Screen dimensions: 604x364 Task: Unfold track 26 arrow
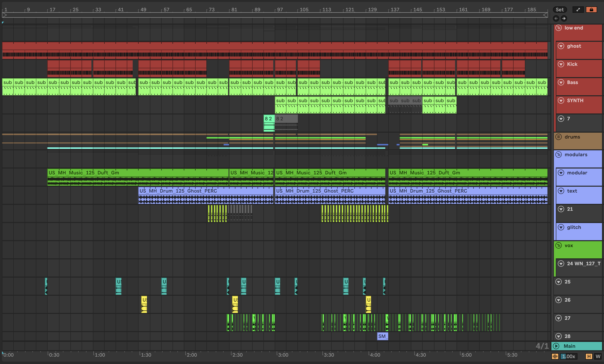pyautogui.click(x=559, y=300)
